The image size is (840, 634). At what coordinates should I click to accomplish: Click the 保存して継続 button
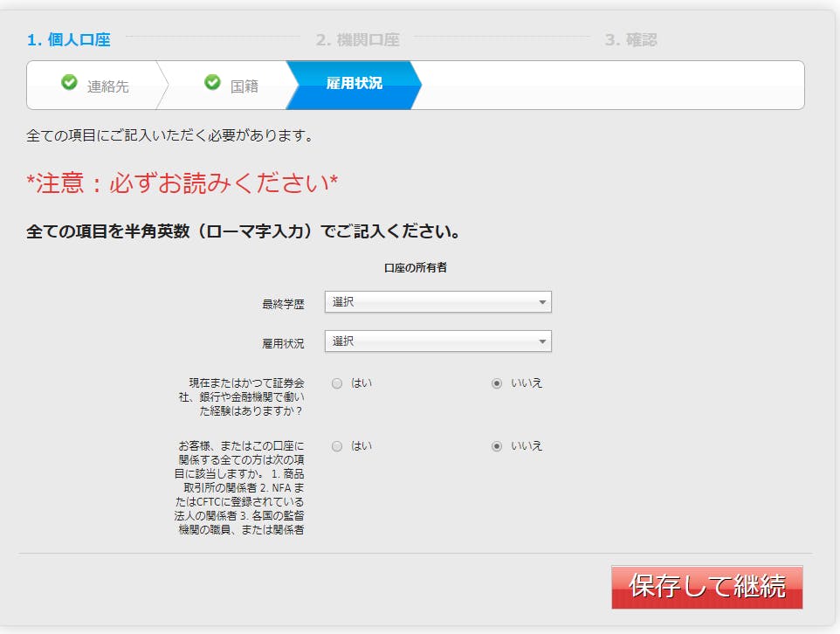coord(706,587)
